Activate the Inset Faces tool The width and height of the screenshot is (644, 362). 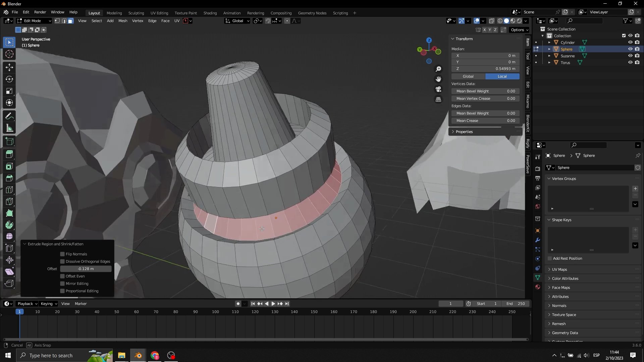pyautogui.click(x=9, y=166)
